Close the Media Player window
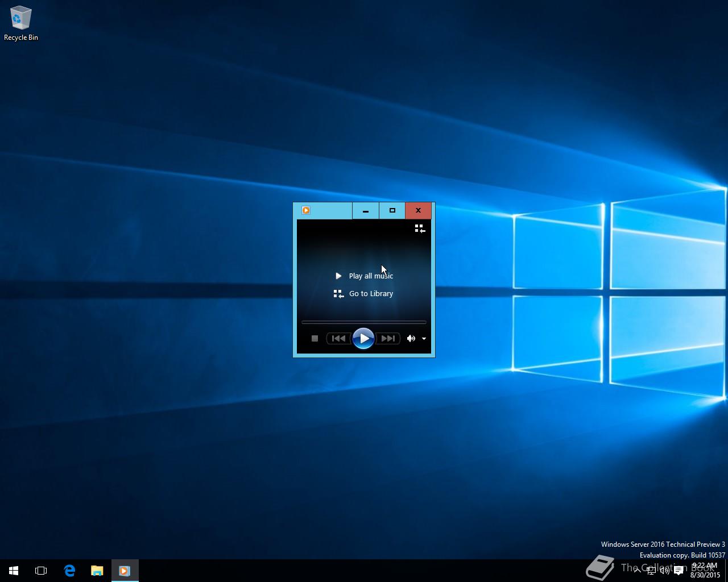 tap(418, 210)
